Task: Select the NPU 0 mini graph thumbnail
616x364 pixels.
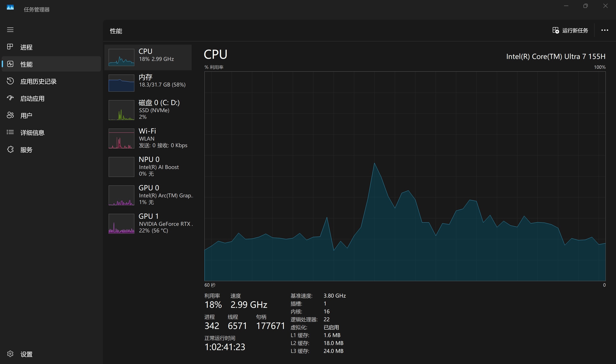Action: point(121,167)
